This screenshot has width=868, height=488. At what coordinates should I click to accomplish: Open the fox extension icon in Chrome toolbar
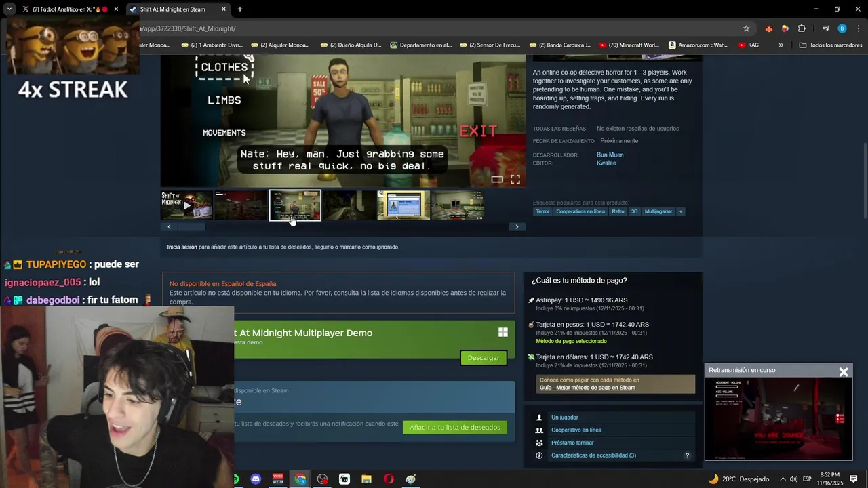point(768,28)
